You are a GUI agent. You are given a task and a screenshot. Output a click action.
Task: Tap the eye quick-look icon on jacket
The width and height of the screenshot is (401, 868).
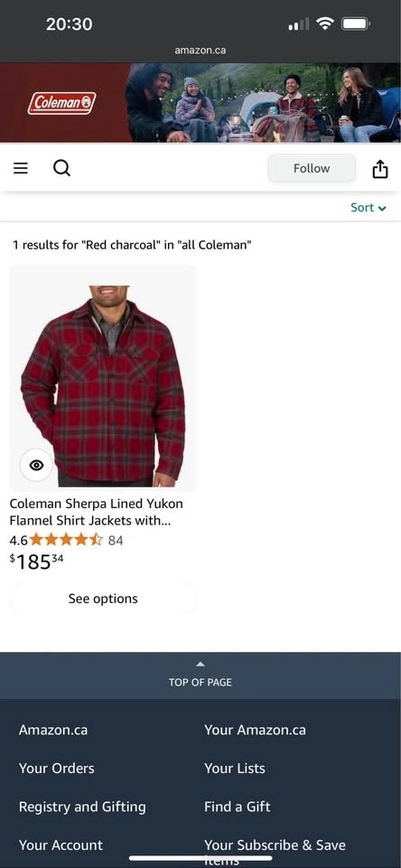tap(36, 465)
